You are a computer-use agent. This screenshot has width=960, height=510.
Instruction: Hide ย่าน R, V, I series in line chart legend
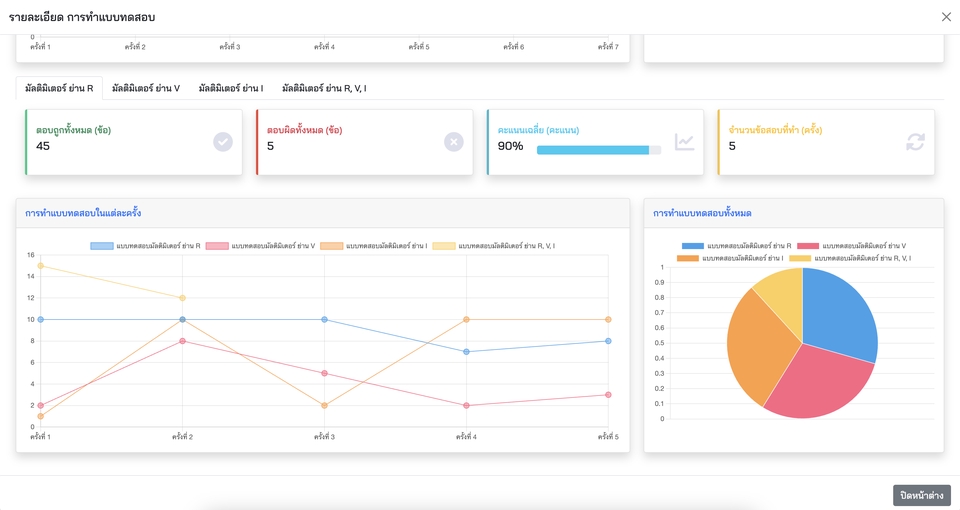pyautogui.click(x=493, y=246)
